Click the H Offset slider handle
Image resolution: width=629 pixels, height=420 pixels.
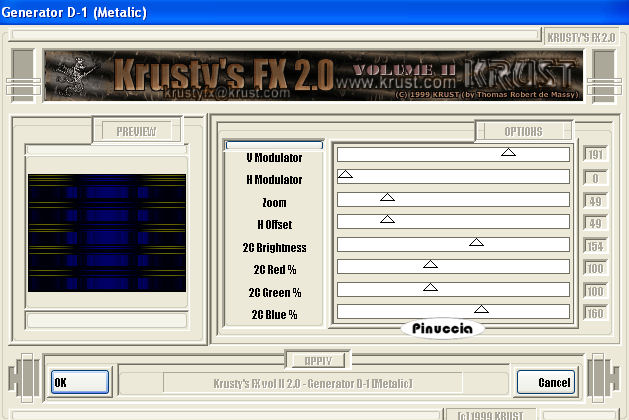[387, 219]
